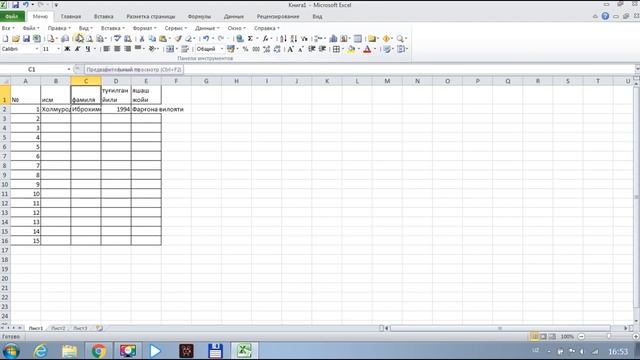Open the Insert Function fx icon
This screenshot has height=360, width=640.
click(265, 39)
